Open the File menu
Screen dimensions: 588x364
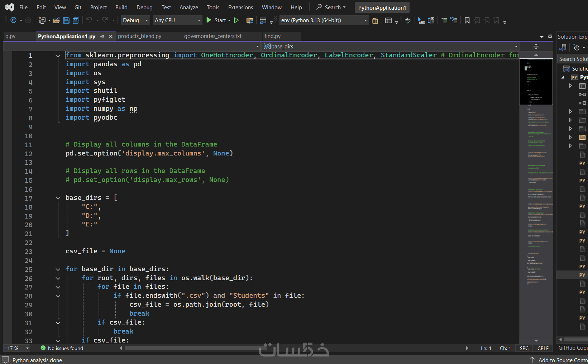tap(23, 7)
